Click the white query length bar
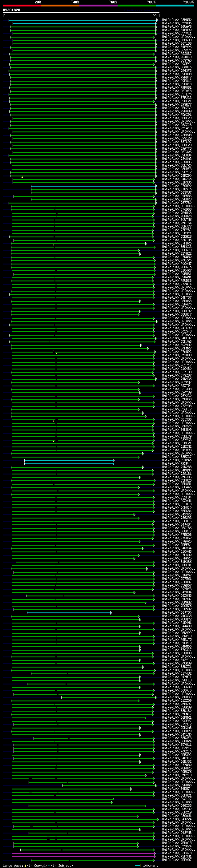This screenshot has width=197, height=868. [81, 12]
